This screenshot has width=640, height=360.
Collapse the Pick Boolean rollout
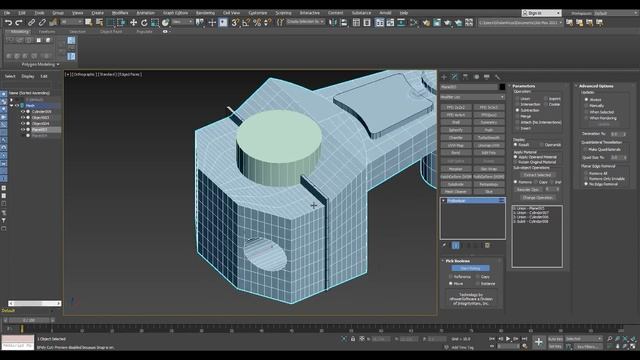(x=457, y=261)
